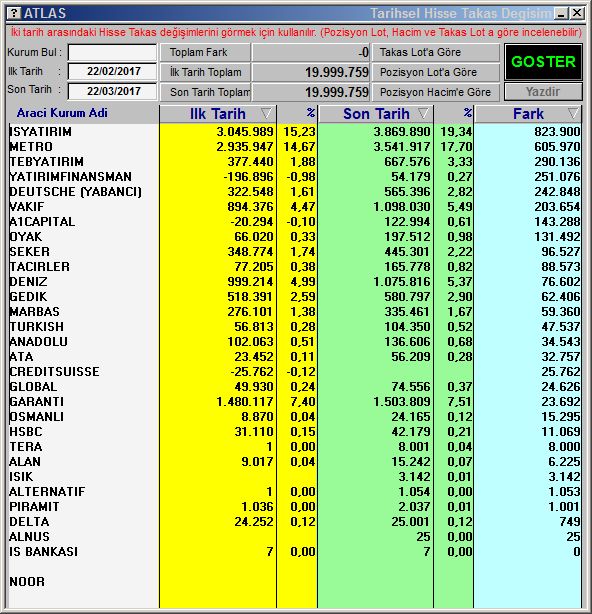
Task: Sort by the Fark column header
Action: pyautogui.click(x=528, y=114)
